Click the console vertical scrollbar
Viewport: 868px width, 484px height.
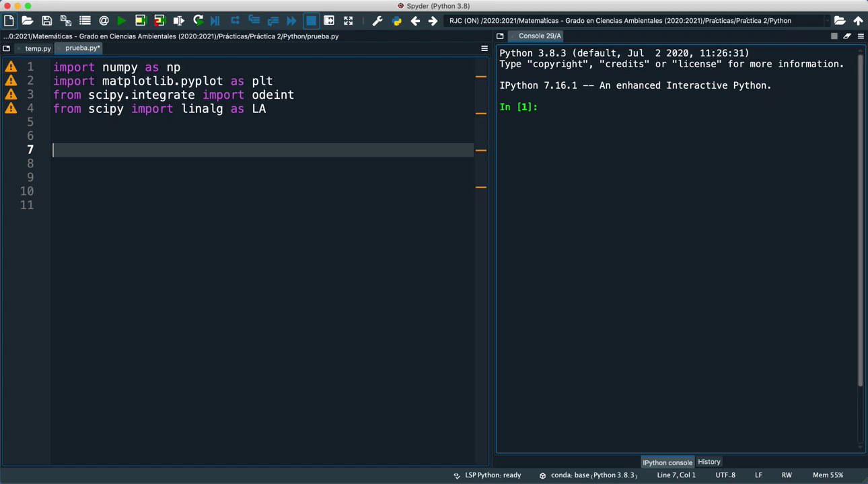coord(861,222)
